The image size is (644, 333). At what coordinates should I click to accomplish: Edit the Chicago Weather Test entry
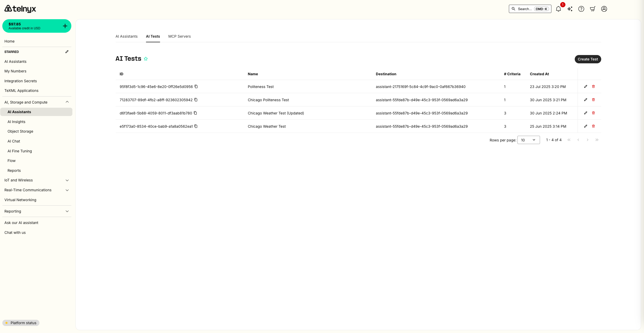(x=586, y=126)
